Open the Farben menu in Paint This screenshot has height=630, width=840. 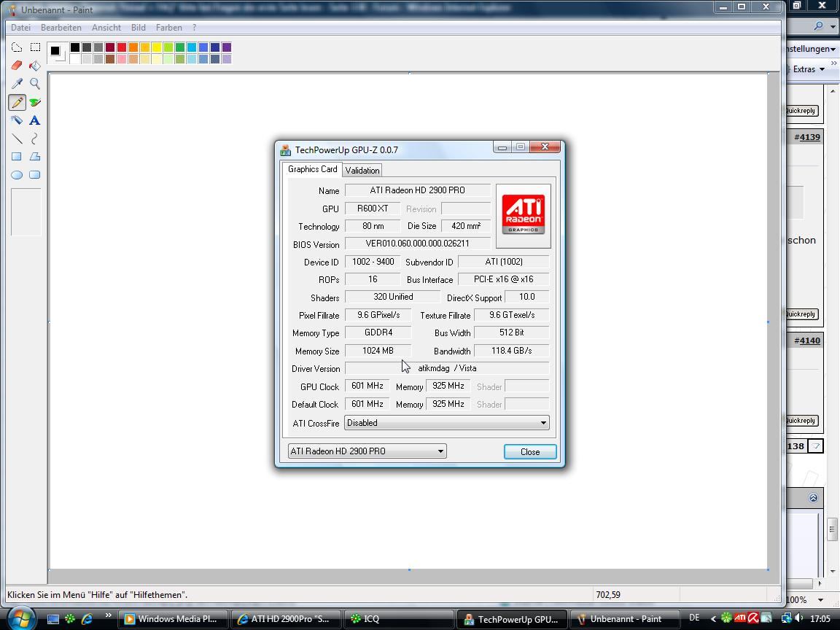[x=168, y=27]
